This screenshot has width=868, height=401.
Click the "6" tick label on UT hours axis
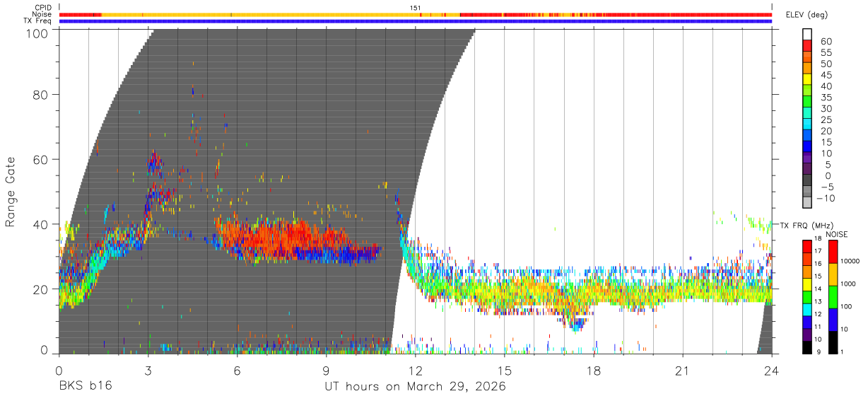237,371
